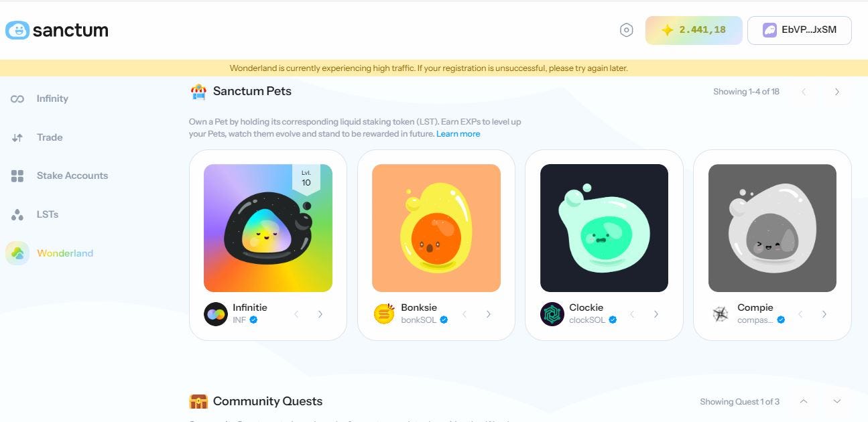The width and height of the screenshot is (868, 422).
Task: Open the priority fee settings icon
Action: [626, 29]
